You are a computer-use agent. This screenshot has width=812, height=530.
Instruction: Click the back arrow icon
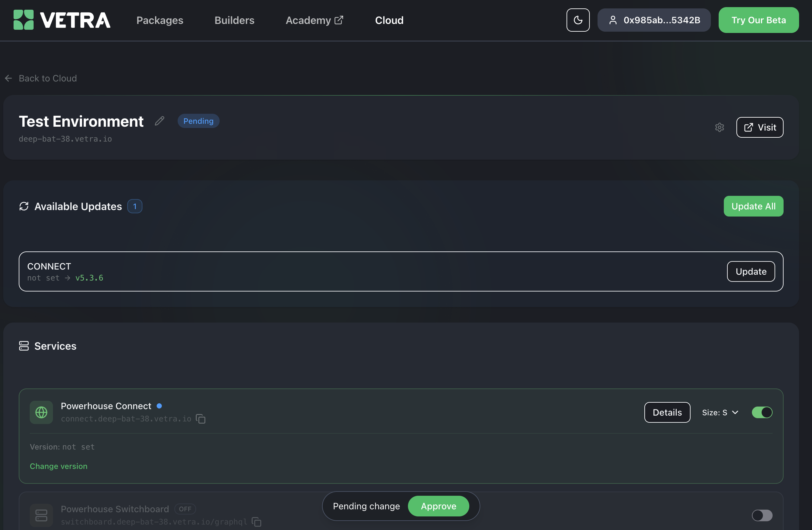8,78
